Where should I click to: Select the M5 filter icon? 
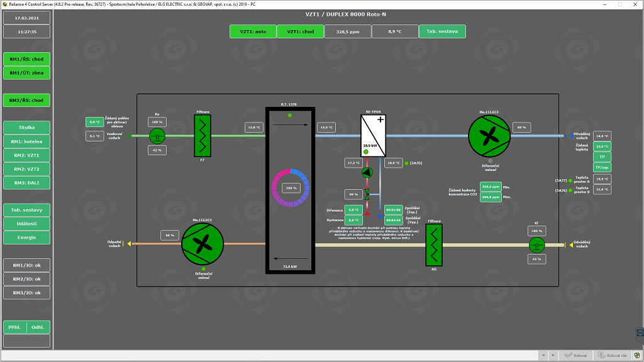click(x=434, y=244)
